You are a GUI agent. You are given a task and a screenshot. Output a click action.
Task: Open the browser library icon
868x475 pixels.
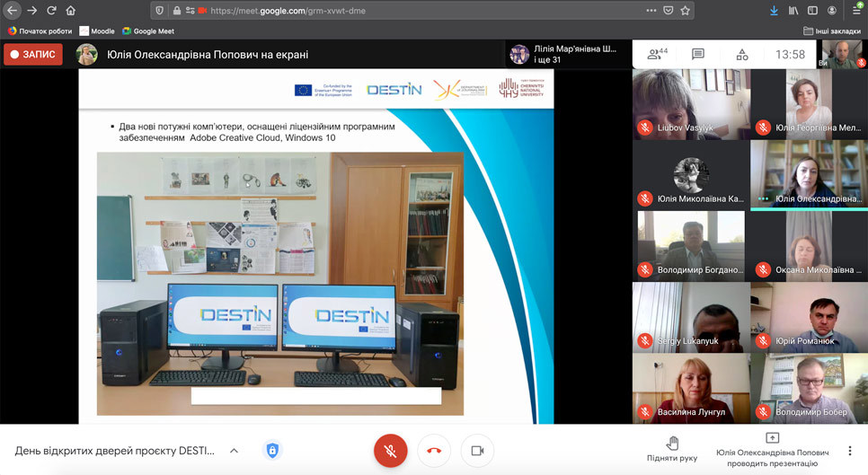[793, 11]
